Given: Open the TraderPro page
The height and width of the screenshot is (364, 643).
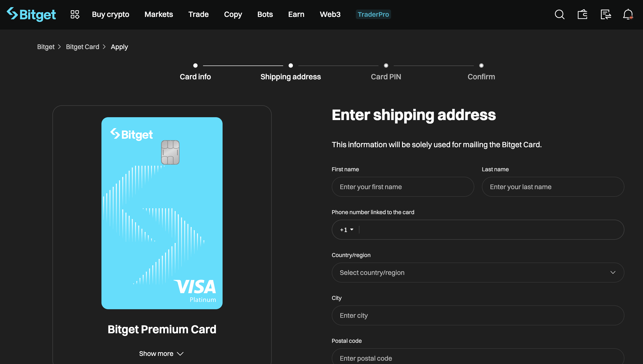Looking at the screenshot, I should [373, 14].
